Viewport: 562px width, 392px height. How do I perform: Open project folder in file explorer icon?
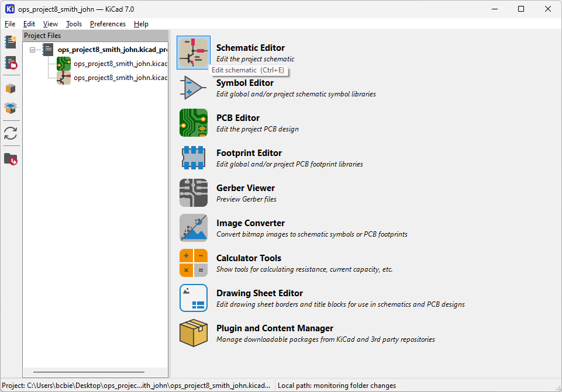pyautogui.click(x=11, y=159)
